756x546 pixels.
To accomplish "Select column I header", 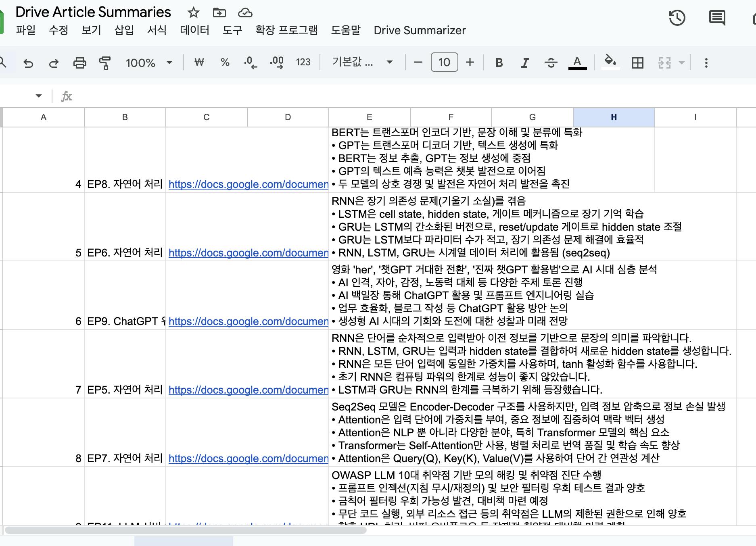I will [x=695, y=117].
